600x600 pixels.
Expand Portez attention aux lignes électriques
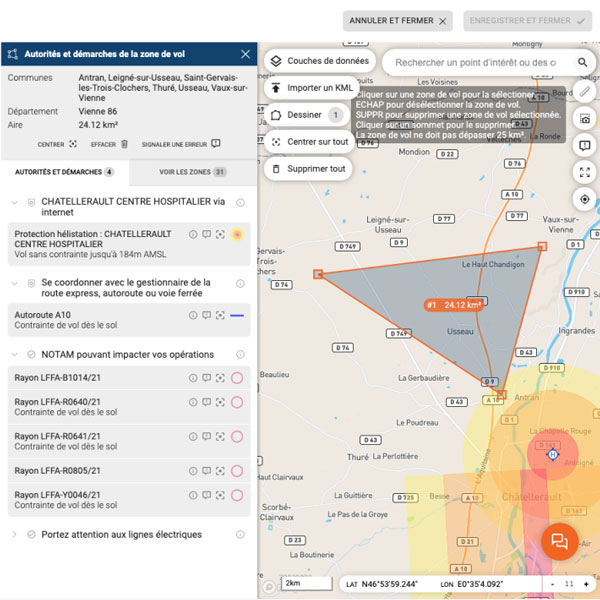(15, 534)
